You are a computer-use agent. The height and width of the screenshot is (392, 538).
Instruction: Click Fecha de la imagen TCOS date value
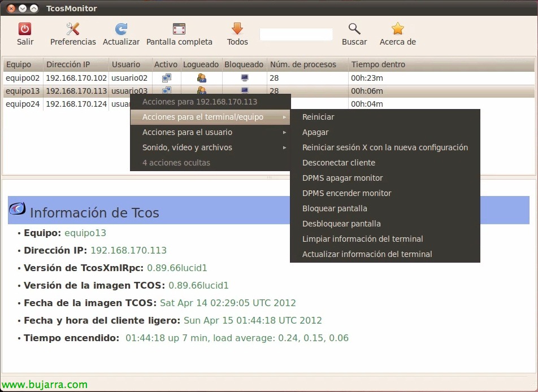228,303
